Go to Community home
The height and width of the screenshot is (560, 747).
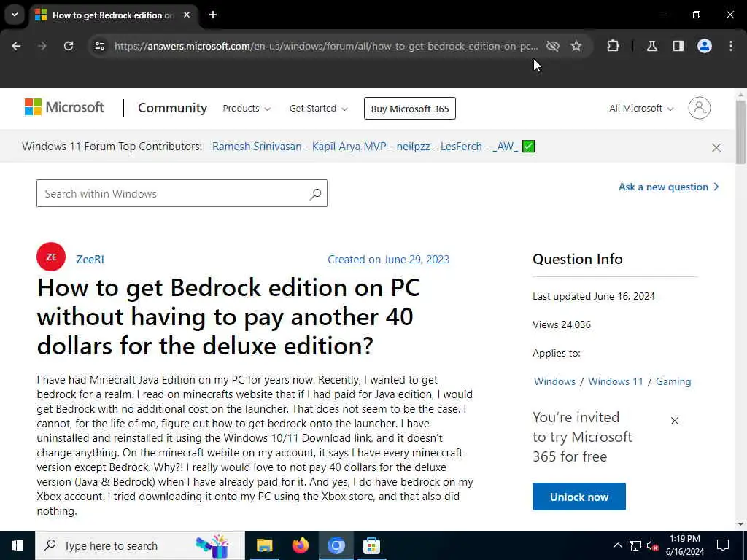172,108
